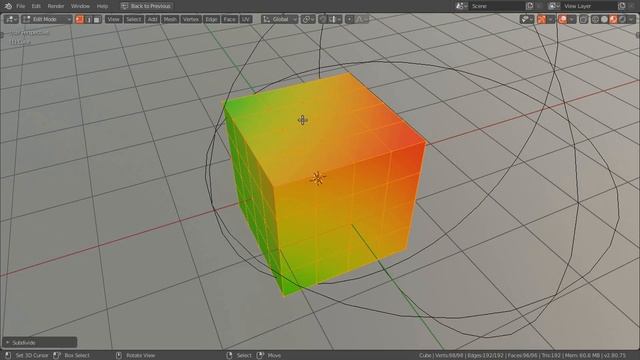The image size is (640, 360).
Task: Open the viewport Select menu
Action: point(133,19)
